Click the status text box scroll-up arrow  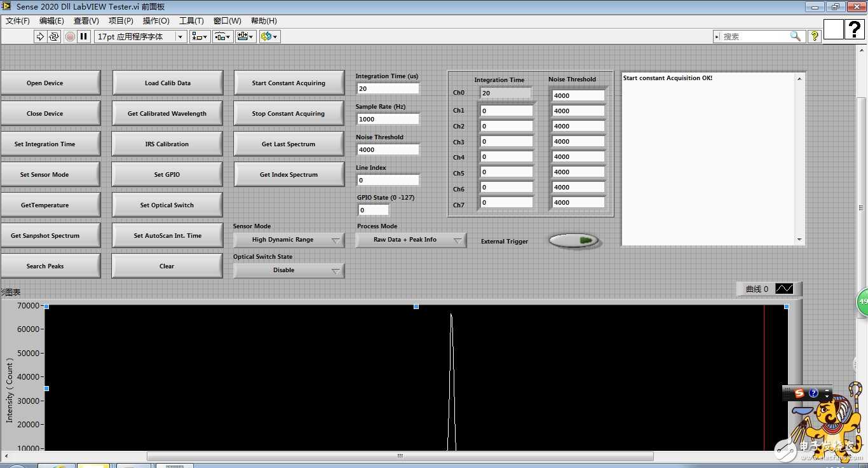[799, 78]
